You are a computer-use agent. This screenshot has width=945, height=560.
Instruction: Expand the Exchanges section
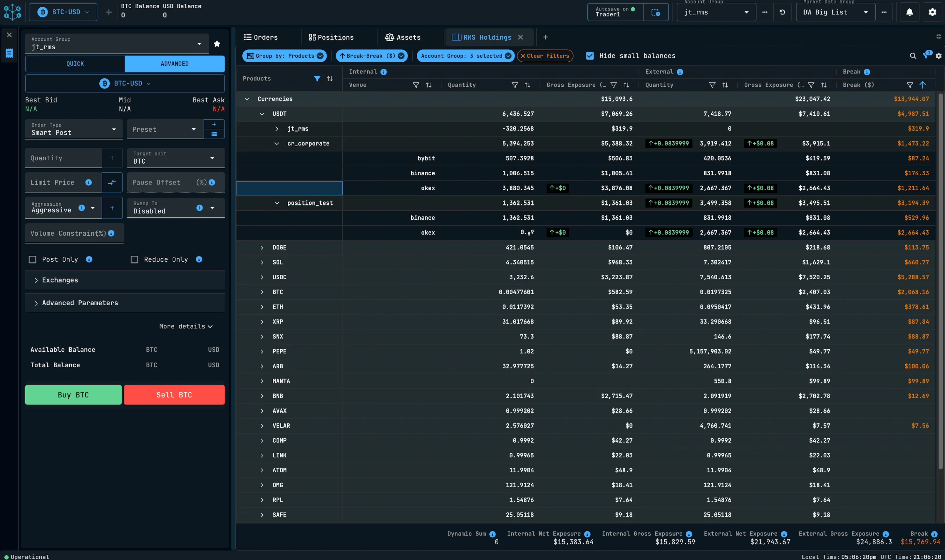click(x=125, y=280)
